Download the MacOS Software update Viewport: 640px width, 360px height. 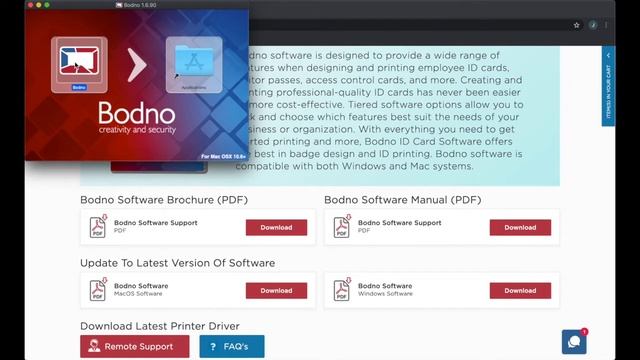[276, 291]
